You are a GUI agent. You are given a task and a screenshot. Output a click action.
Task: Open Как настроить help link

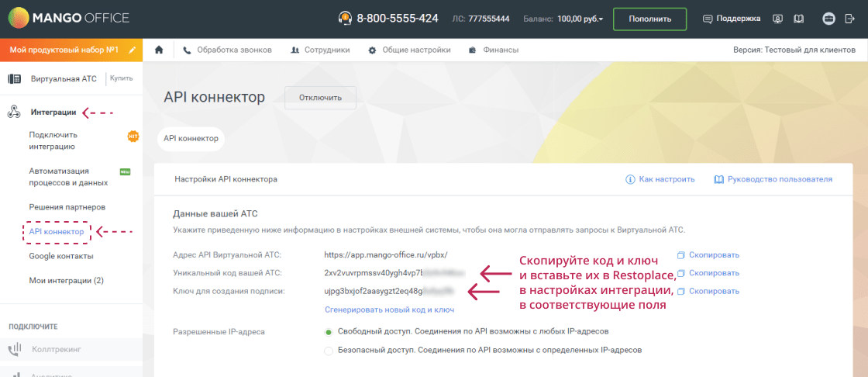click(666, 179)
